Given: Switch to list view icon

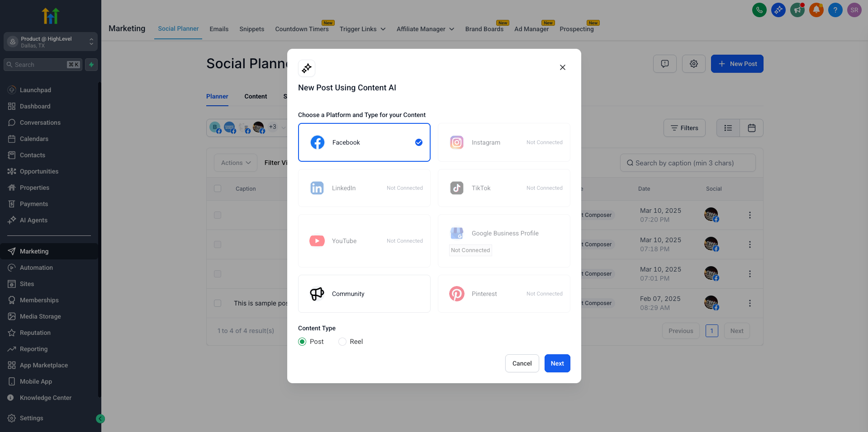Looking at the screenshot, I should [728, 128].
